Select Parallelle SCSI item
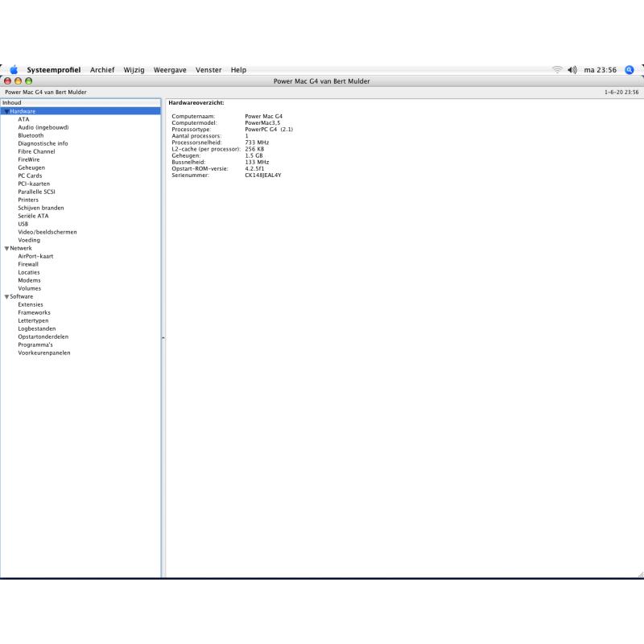Screen dimensions: 644x644 click(36, 192)
